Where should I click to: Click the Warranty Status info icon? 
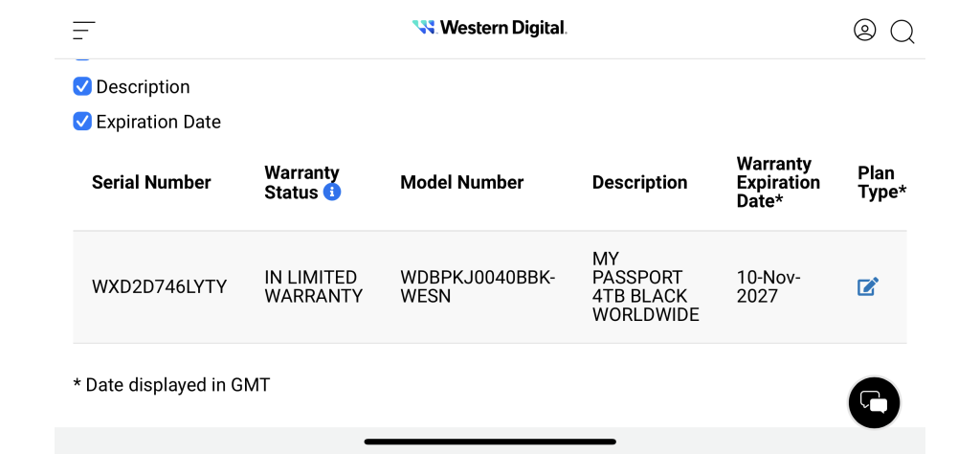click(x=332, y=192)
